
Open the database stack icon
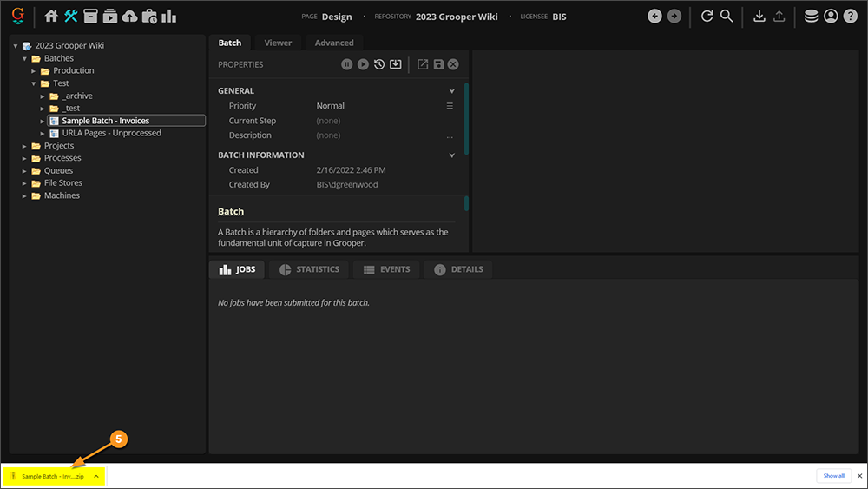tap(811, 16)
